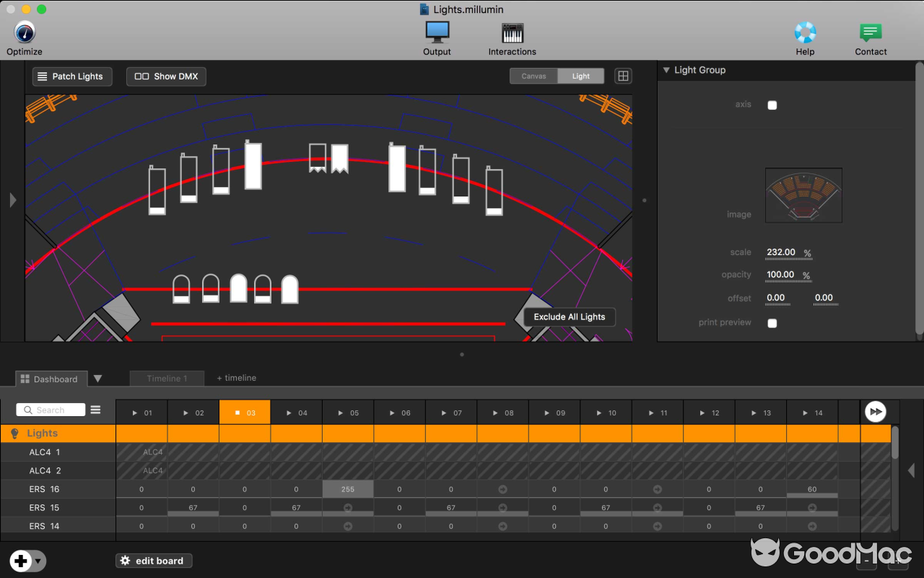The height and width of the screenshot is (578, 924).
Task: Enable the axis checkbox
Action: [x=772, y=105]
